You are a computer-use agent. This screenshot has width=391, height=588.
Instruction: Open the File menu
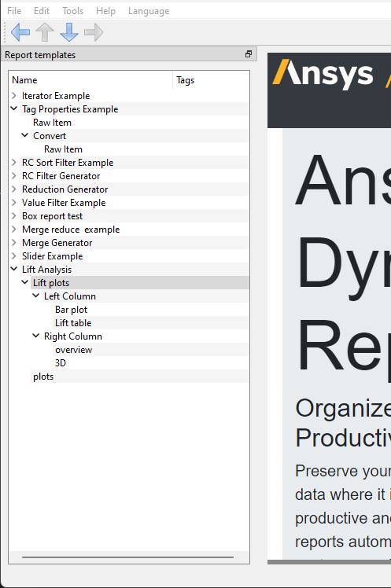click(14, 11)
